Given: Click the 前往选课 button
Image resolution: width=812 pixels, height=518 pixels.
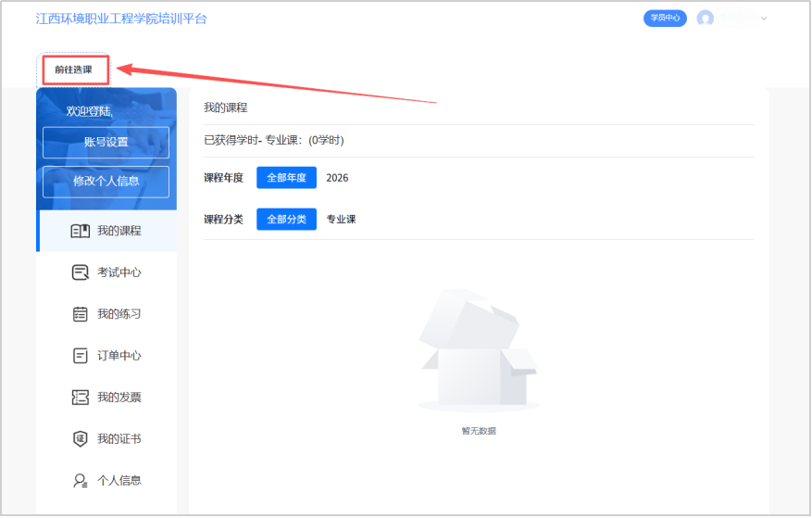Looking at the screenshot, I should coord(73,69).
